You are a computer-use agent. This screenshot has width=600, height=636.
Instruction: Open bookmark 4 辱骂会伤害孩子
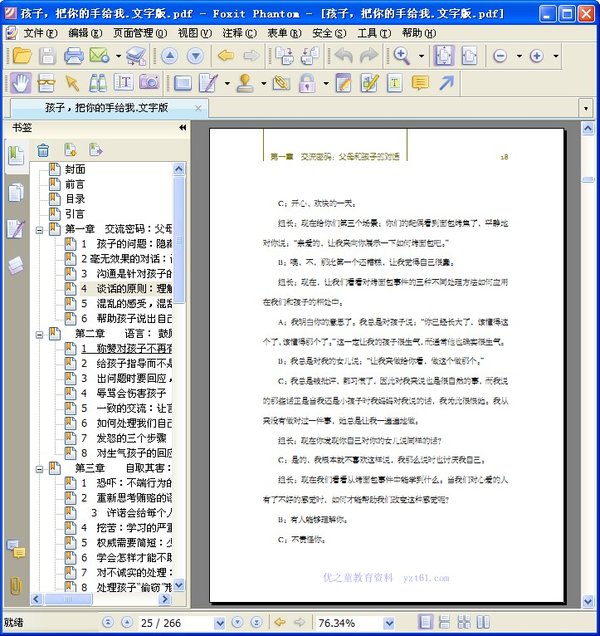pos(123,393)
